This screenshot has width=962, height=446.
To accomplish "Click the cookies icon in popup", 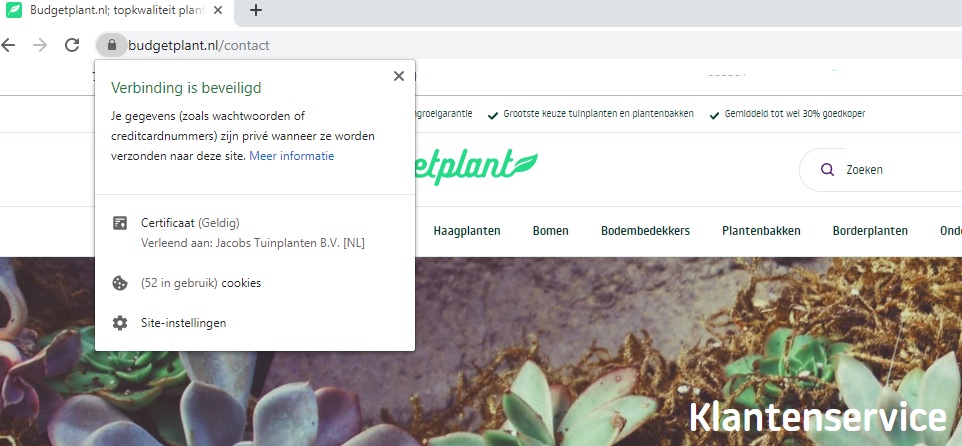I will click(x=120, y=283).
